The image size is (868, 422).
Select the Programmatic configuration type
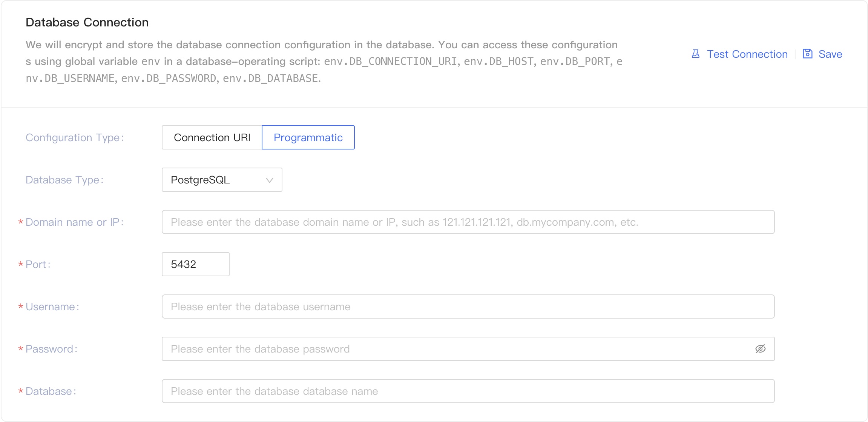(308, 137)
